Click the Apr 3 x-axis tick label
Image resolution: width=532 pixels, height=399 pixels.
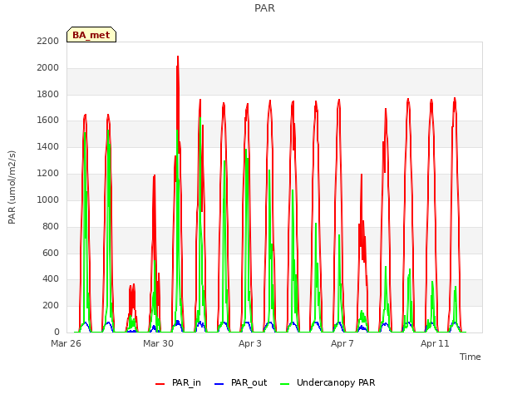coord(250,343)
